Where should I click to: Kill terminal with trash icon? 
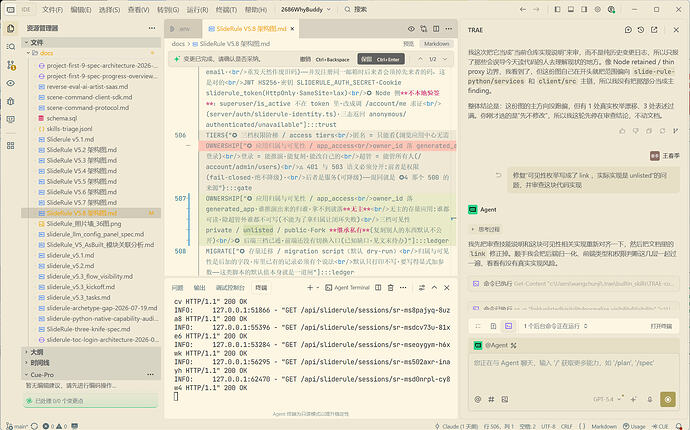click(x=390, y=287)
